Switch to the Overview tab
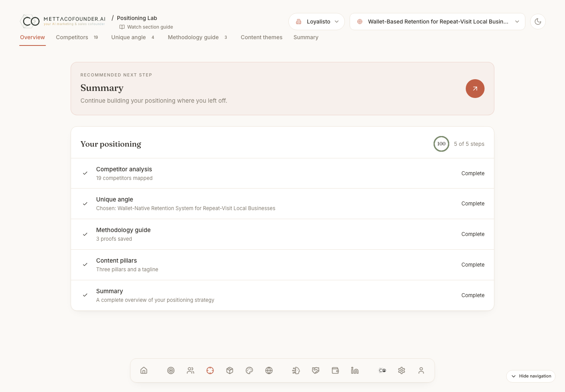 point(33,38)
